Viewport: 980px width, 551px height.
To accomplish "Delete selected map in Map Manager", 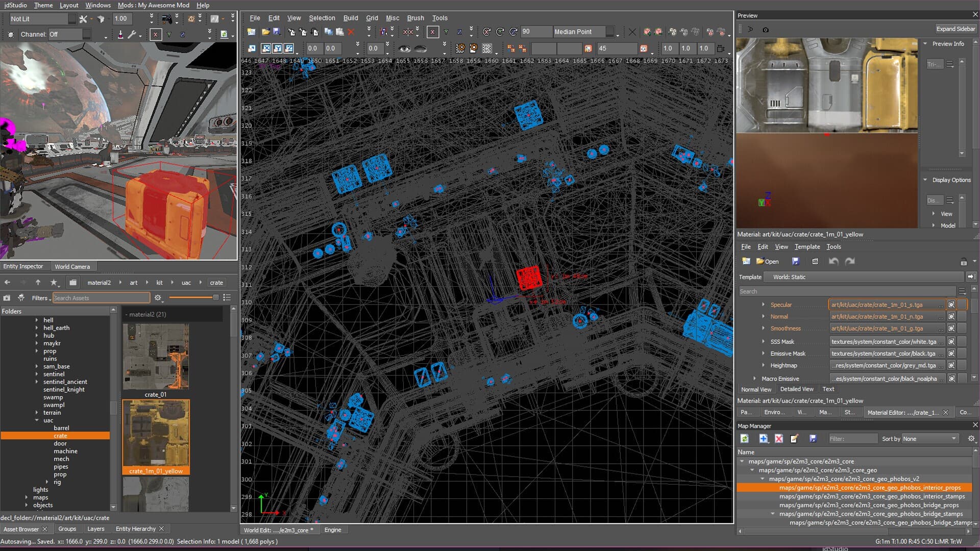I will [778, 438].
